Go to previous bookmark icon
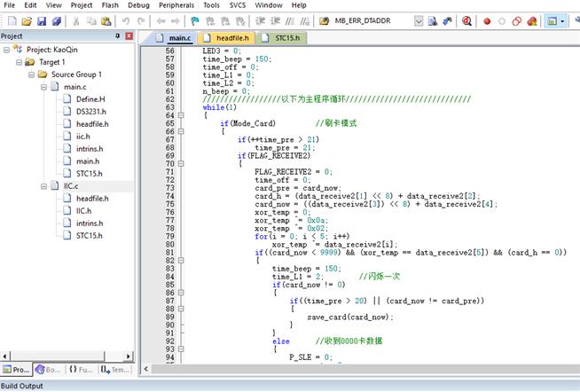The width and height of the screenshot is (580, 392). tap(210, 21)
